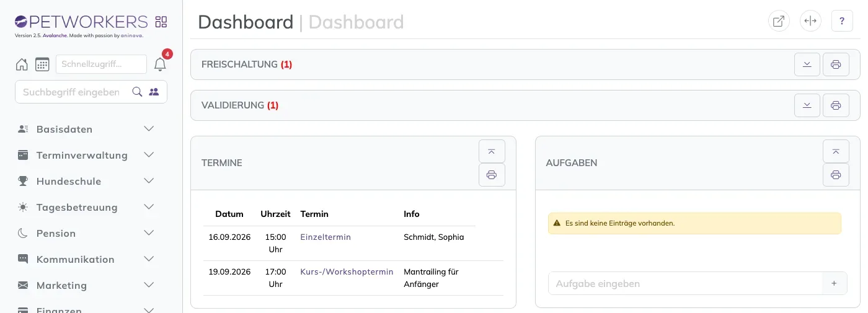Focus the Schnellzugriff input field

click(101, 64)
